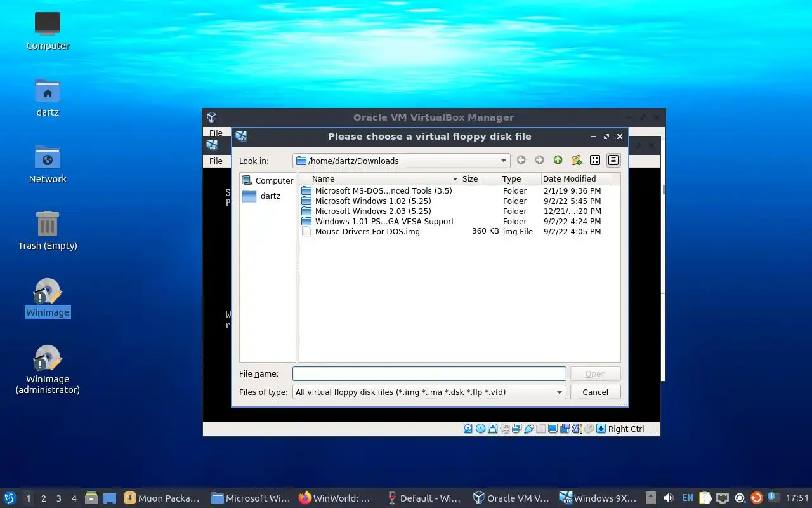Click the network adapters status icon
The width and height of the screenshot is (812, 508).
(516, 429)
